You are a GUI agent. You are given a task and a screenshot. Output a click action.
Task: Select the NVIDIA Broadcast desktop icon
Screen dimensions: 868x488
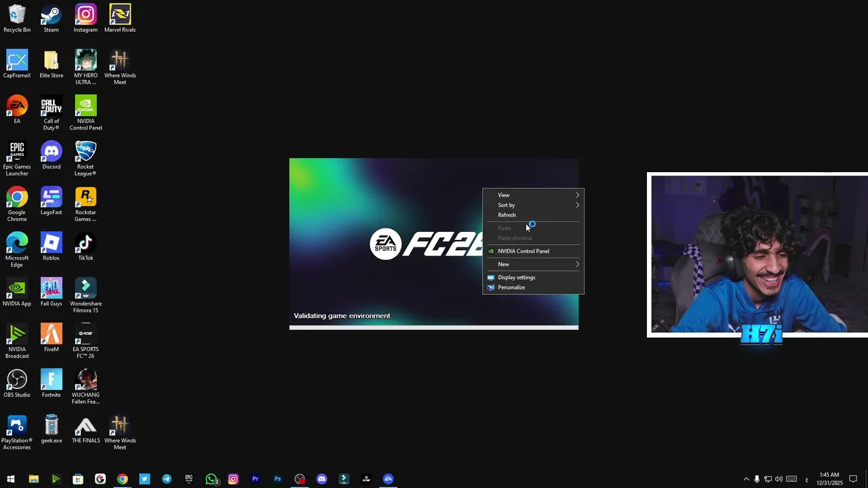click(x=17, y=341)
